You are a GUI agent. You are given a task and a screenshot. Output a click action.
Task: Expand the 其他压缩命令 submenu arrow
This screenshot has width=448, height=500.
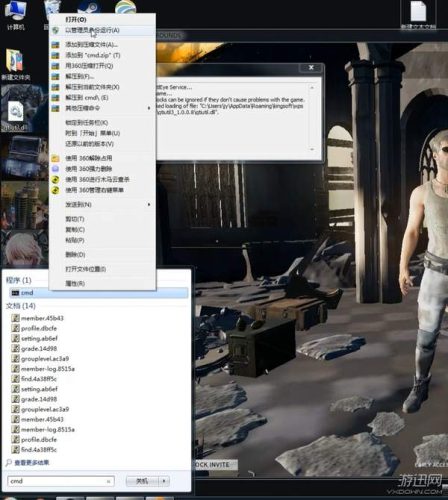click(149, 108)
